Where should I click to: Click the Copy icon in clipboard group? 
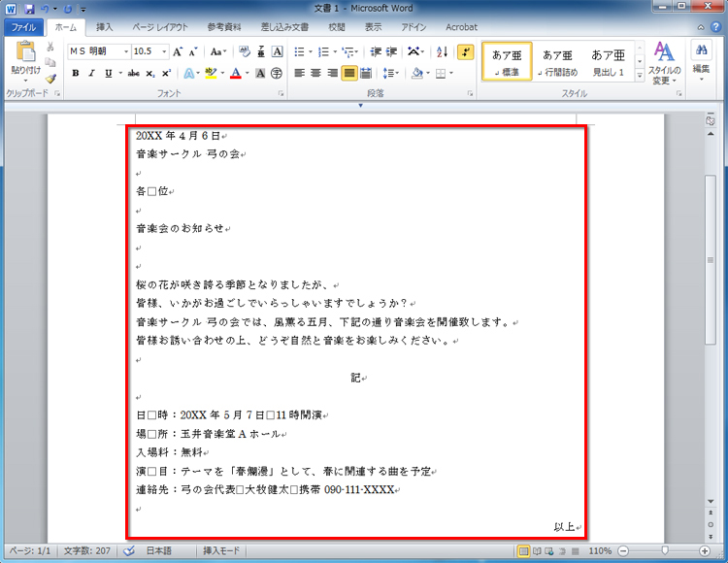[x=50, y=62]
